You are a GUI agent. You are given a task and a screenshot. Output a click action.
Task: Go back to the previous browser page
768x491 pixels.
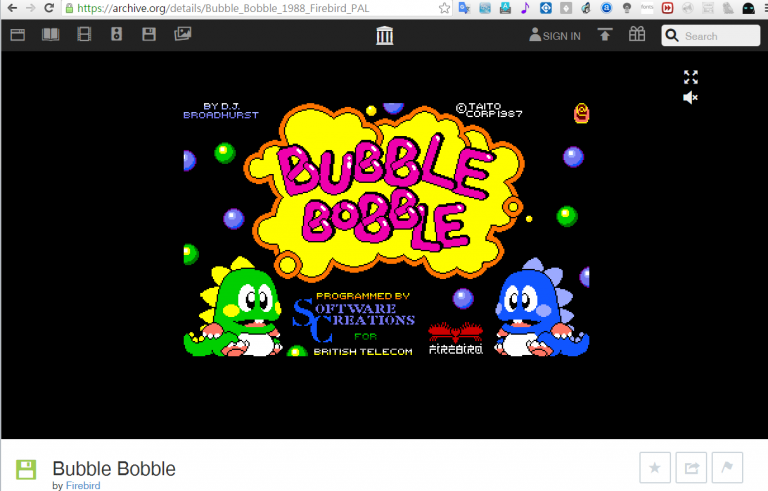(12, 8)
